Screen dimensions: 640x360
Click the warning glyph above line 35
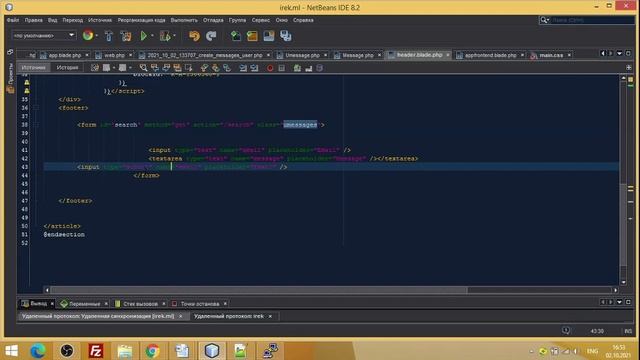[x=27, y=91]
